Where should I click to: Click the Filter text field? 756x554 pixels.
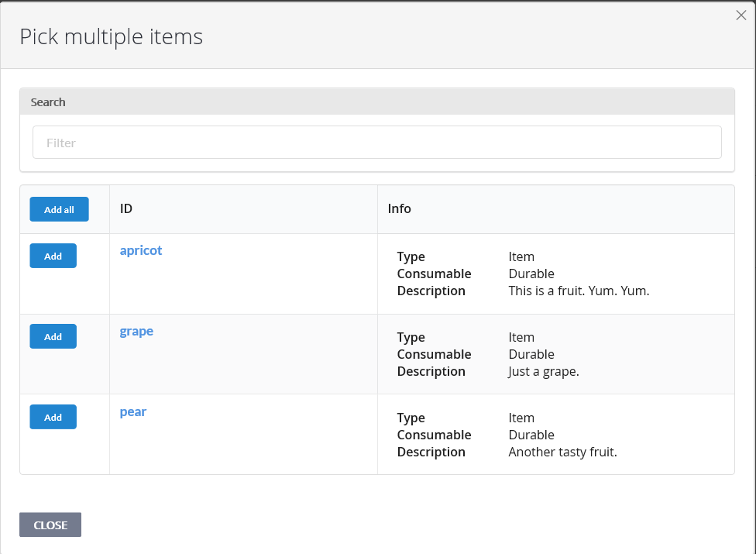tap(377, 142)
